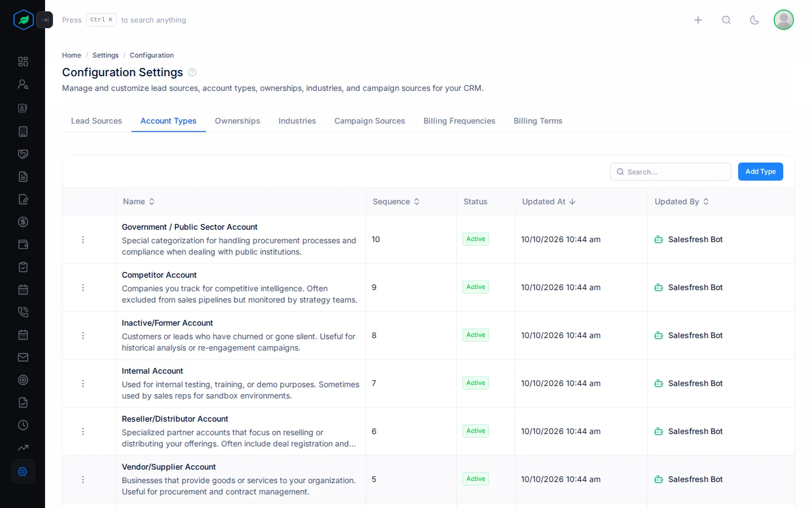Open the trending-up analytics sidebar icon
Screen dimensions: 812x508
click(x=23, y=448)
